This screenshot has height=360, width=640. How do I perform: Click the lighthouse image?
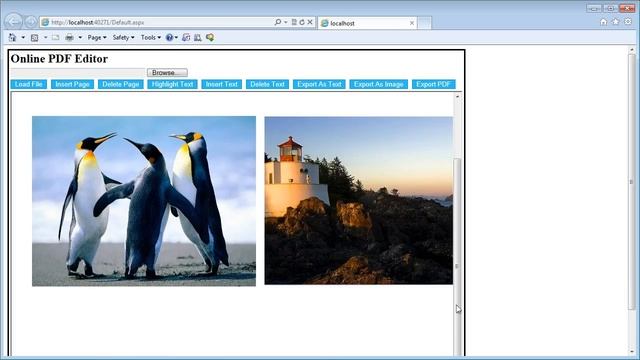click(x=359, y=201)
